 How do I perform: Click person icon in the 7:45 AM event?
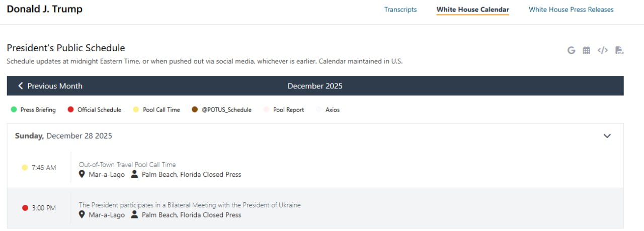click(134, 174)
